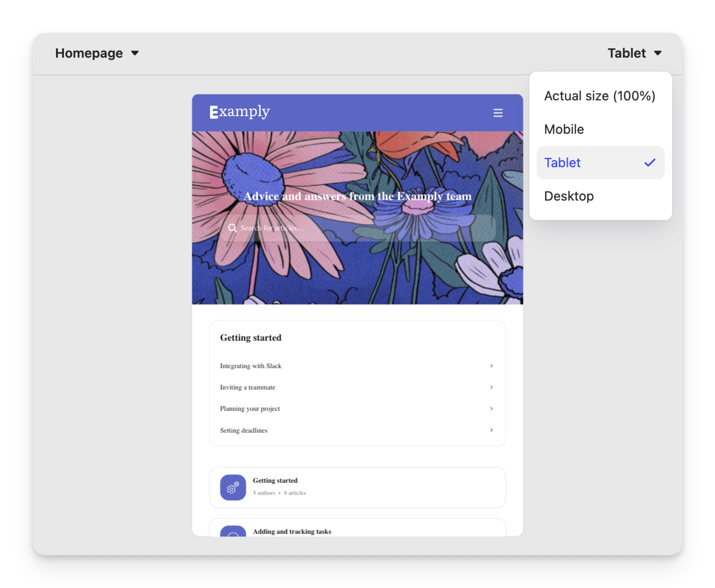This screenshot has width=715, height=588.
Task: Select Actual size (100%) option
Action: [599, 96]
